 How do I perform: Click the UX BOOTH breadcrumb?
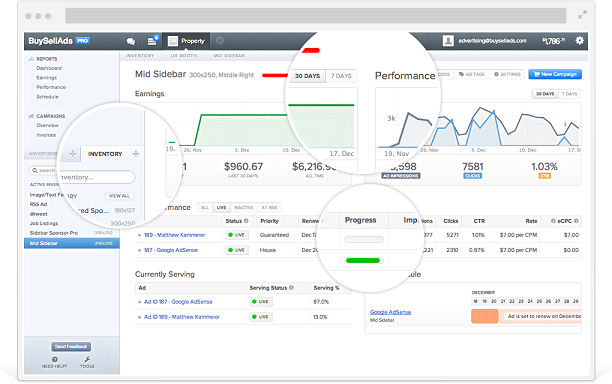click(184, 56)
